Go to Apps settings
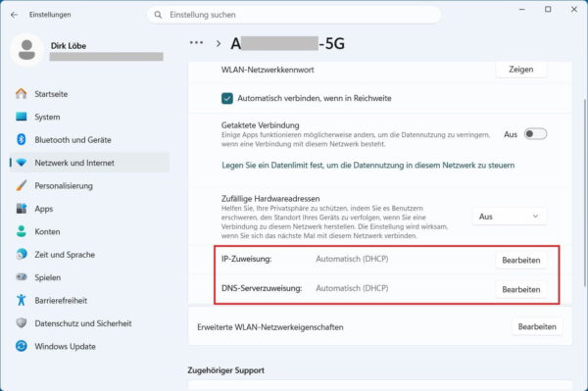The width and height of the screenshot is (588, 391). click(89, 209)
